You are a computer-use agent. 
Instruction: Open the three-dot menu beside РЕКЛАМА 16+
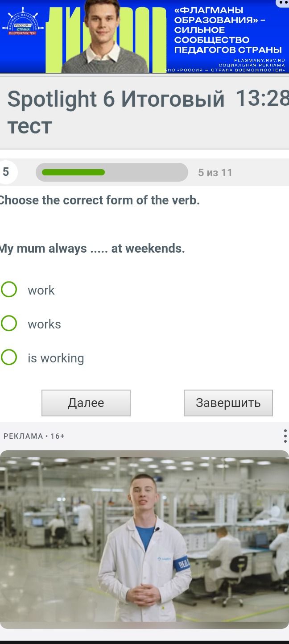[285, 436]
